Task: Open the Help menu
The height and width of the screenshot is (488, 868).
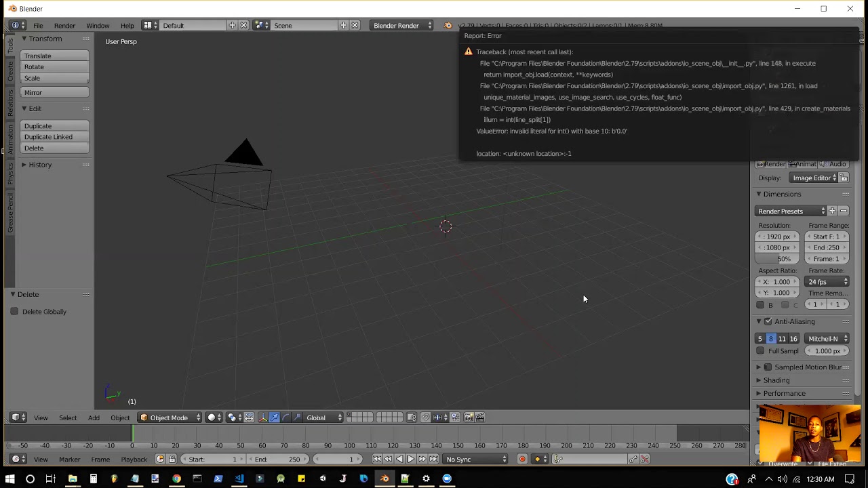Action: [127, 26]
